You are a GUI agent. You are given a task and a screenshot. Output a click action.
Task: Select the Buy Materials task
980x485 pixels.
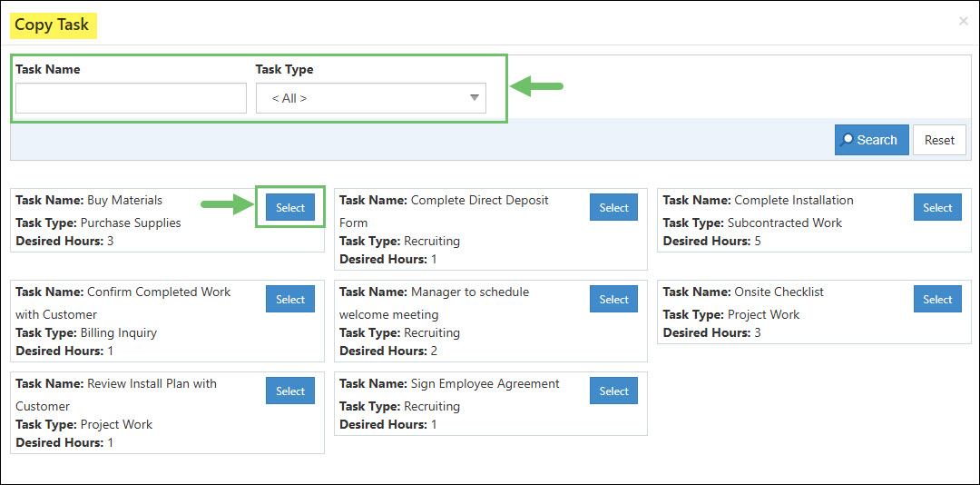290,207
